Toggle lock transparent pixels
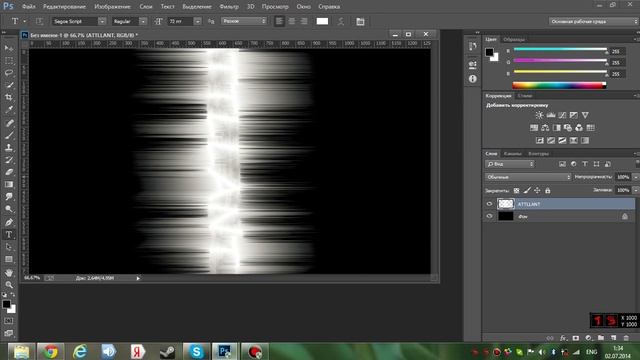This screenshot has width=640, height=360. coord(516,190)
